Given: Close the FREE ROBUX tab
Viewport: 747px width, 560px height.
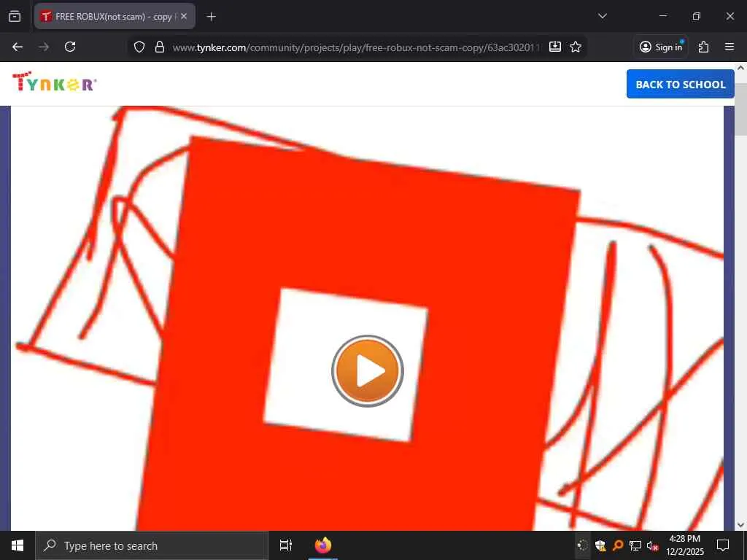Looking at the screenshot, I should [184, 16].
